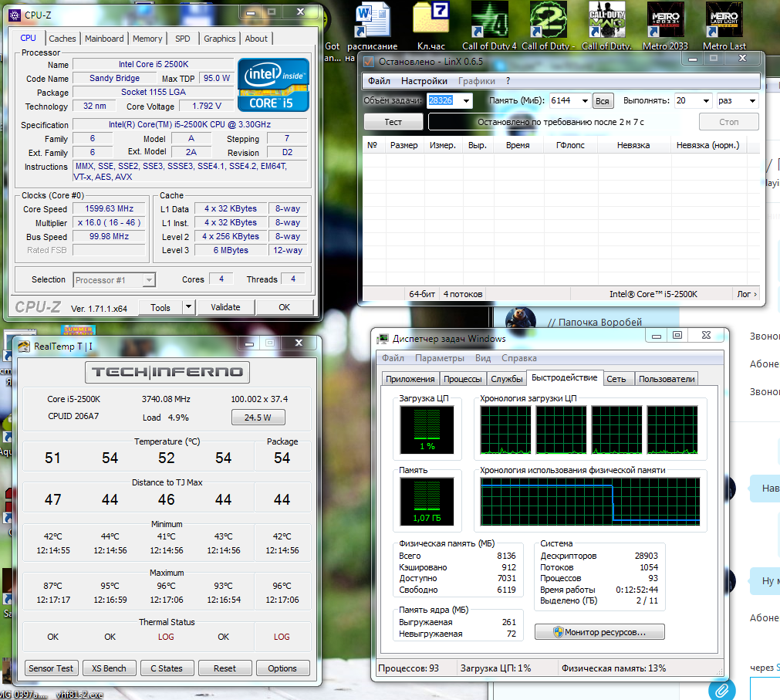This screenshot has width=780, height=700.
Task: Open the Лог link in LinX status bar
Action: click(747, 294)
